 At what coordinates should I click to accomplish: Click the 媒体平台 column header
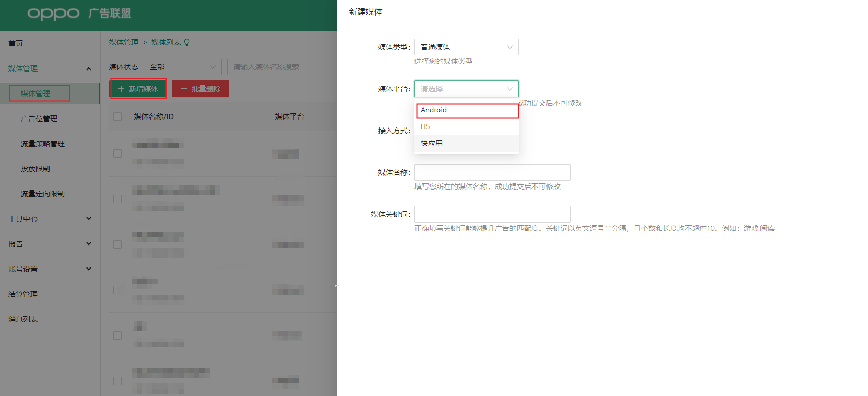click(x=290, y=117)
